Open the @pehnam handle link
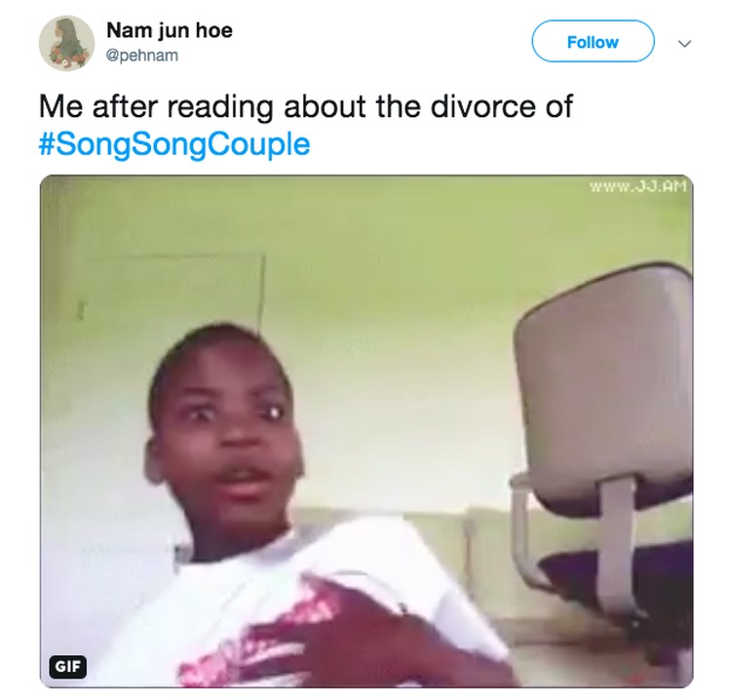The width and height of the screenshot is (731, 700). click(x=141, y=56)
